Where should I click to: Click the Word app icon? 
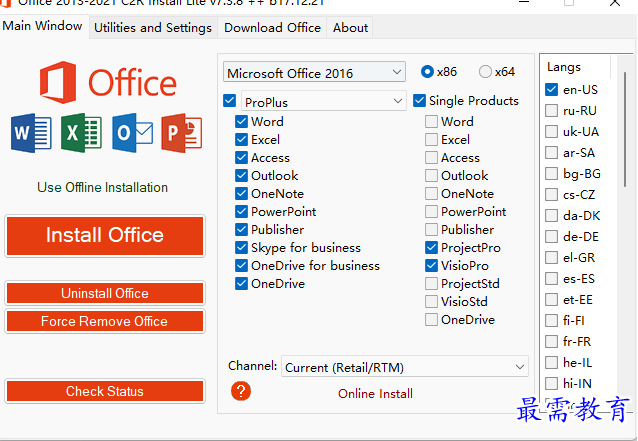[31, 133]
